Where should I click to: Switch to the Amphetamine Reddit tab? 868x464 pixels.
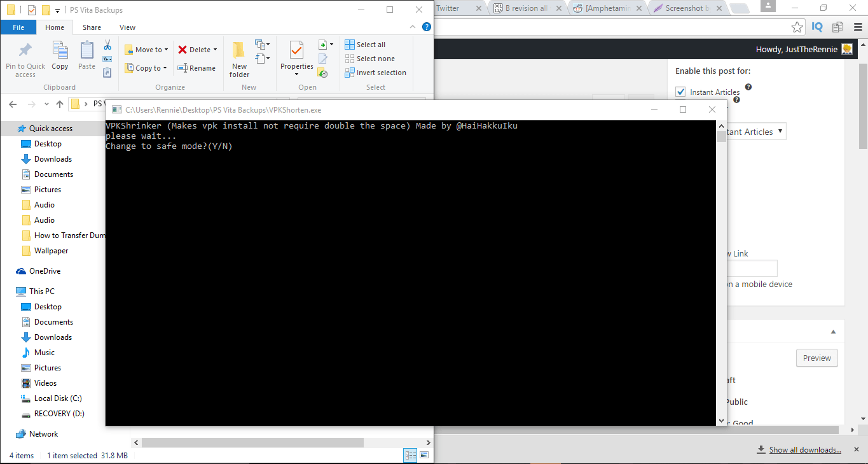[x=608, y=8]
